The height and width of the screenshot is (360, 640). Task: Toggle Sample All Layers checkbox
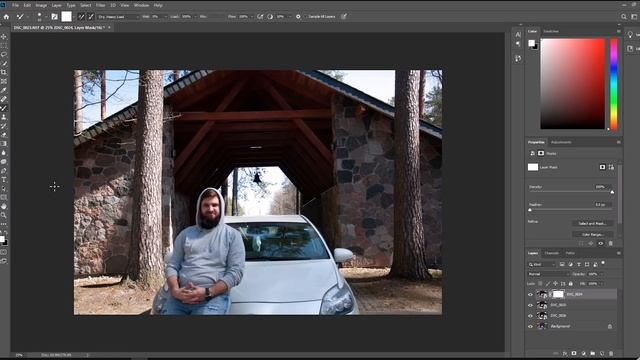tap(305, 17)
